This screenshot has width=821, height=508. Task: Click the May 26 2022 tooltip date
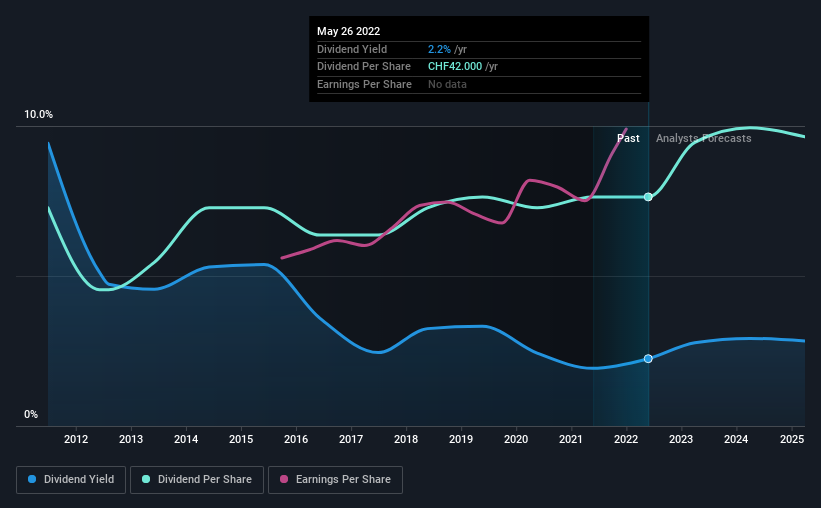[x=349, y=31]
